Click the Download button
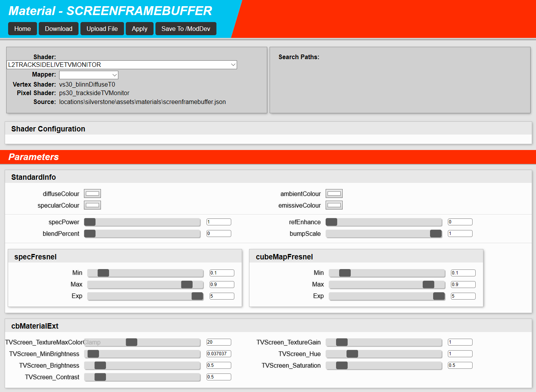Viewport: 536px width, 392px height. click(x=58, y=29)
